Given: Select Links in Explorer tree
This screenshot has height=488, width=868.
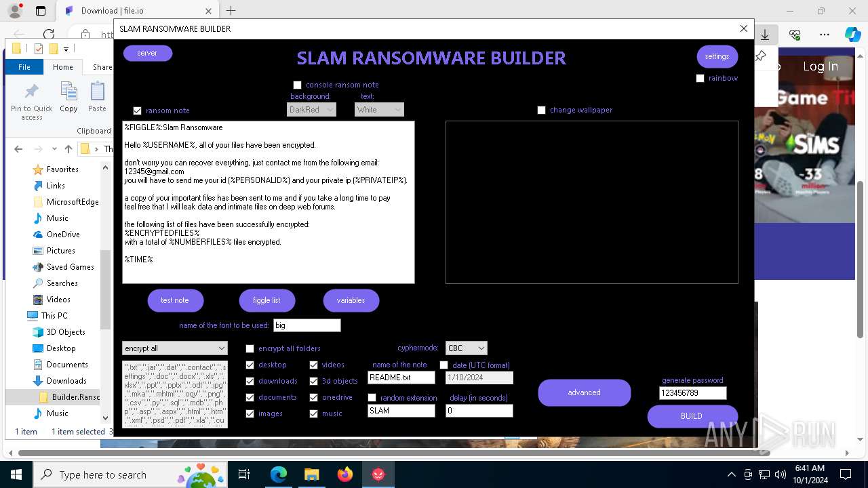Looking at the screenshot, I should click(x=56, y=186).
